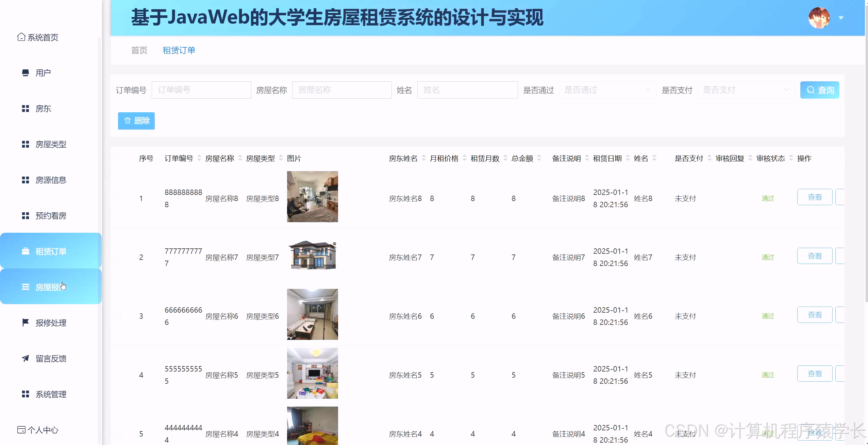Click the 查询 search button

820,90
